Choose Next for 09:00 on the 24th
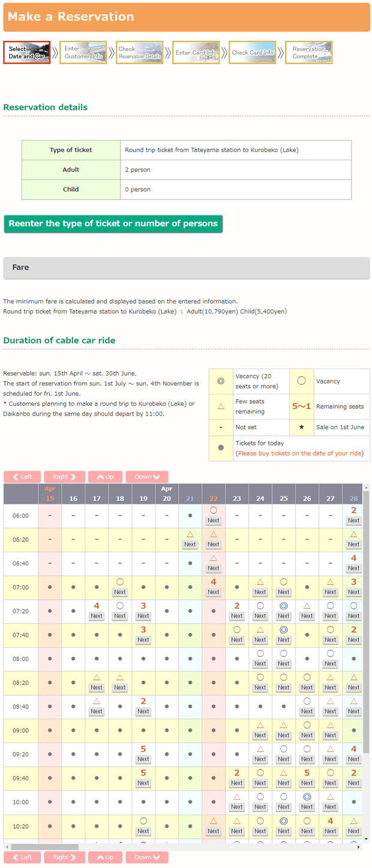Image resolution: width=372 pixels, height=868 pixels. 260,735
